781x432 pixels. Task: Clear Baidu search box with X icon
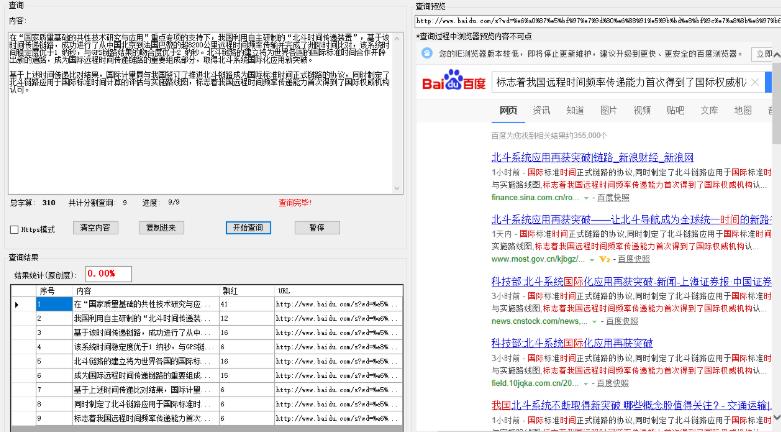[x=755, y=82]
